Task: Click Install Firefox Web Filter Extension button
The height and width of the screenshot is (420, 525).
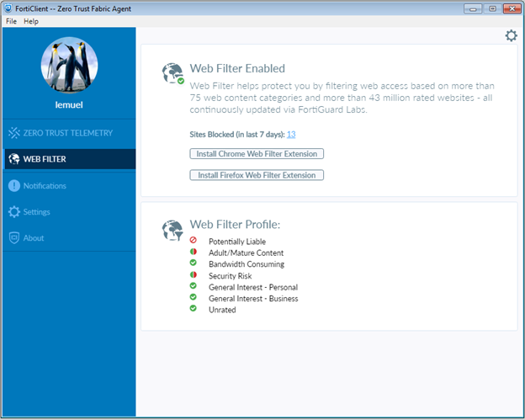Action: point(257,175)
